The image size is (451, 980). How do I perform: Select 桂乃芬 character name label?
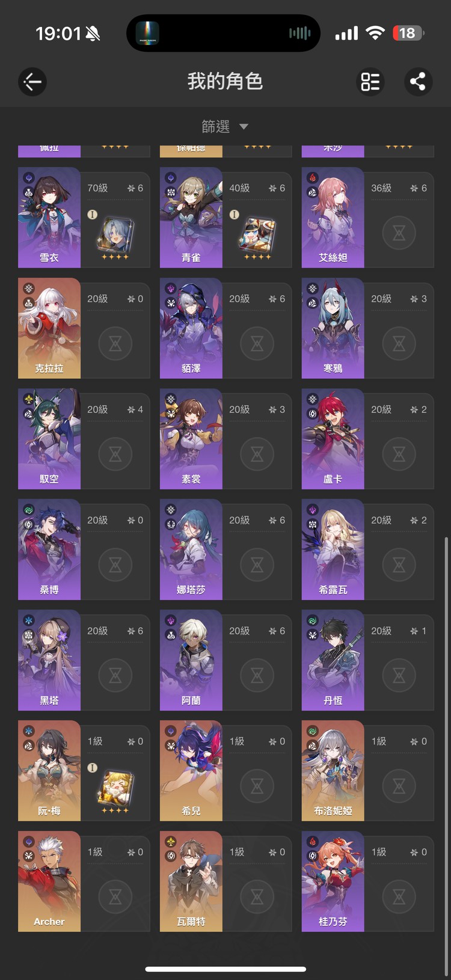[x=333, y=921]
